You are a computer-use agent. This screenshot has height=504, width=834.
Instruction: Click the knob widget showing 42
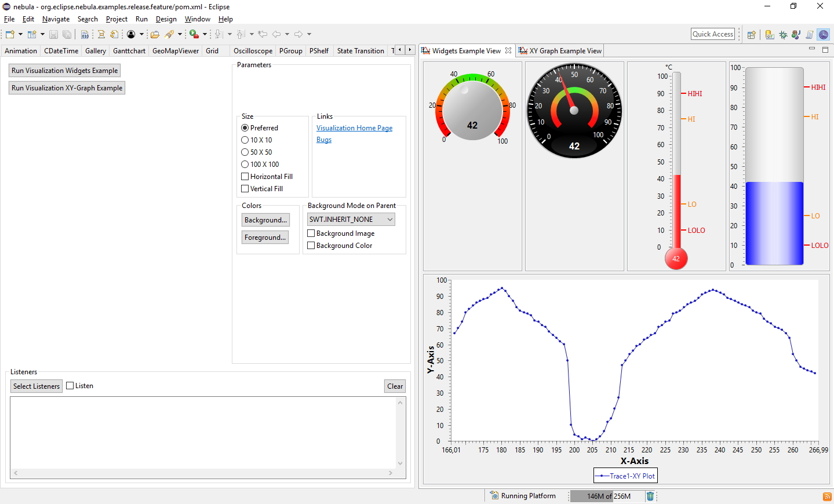click(472, 110)
